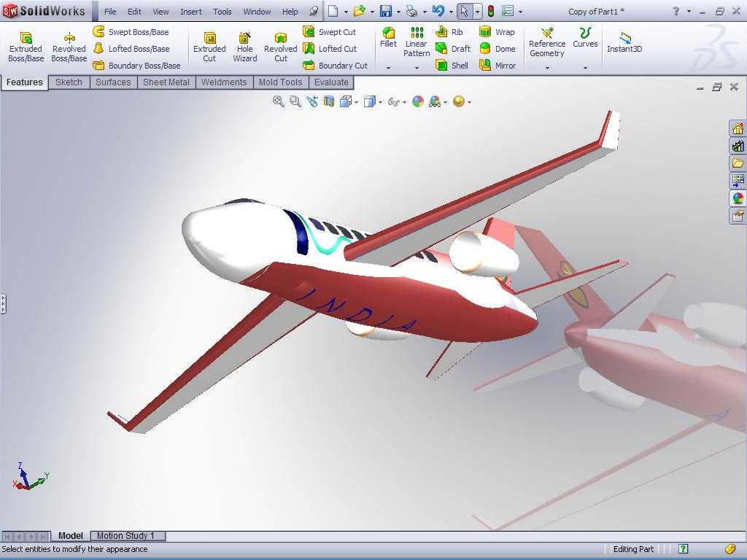Viewport: 747px width, 560px height.
Task: Click the Wrap feature
Action: click(497, 32)
